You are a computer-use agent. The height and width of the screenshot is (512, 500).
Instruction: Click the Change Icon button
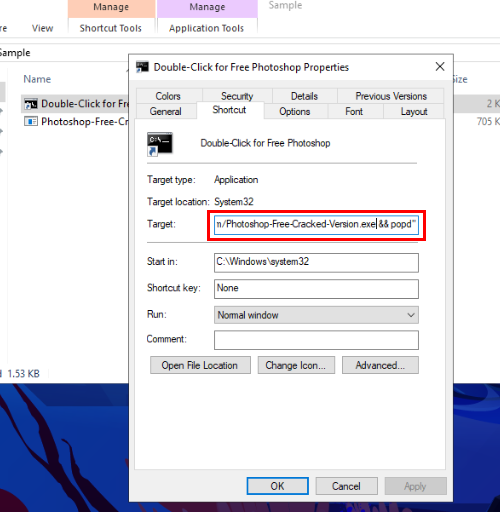[x=296, y=365]
